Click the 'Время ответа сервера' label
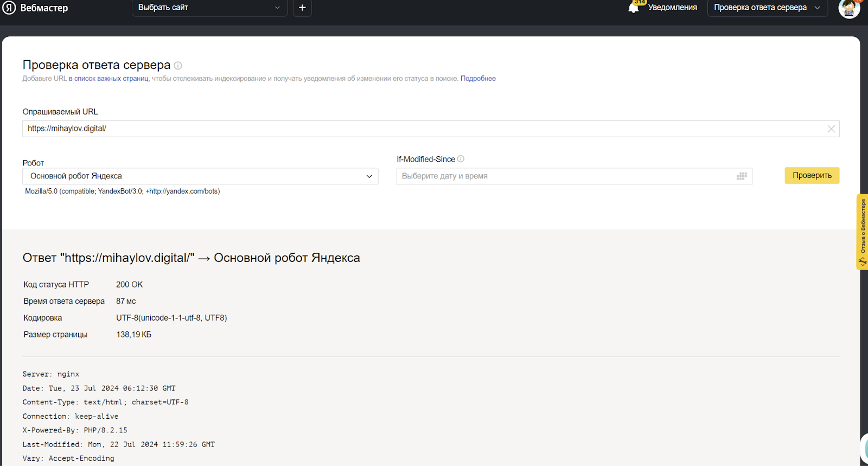The image size is (868, 466). click(x=64, y=301)
